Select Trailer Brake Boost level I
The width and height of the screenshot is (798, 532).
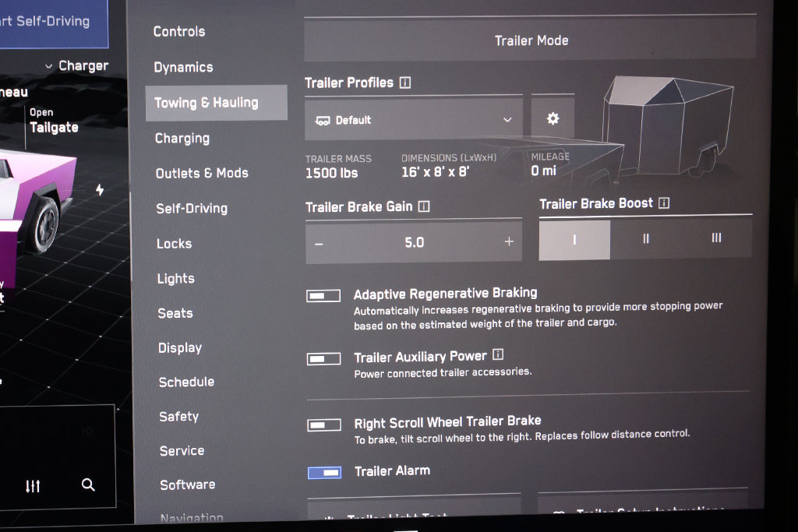point(574,240)
